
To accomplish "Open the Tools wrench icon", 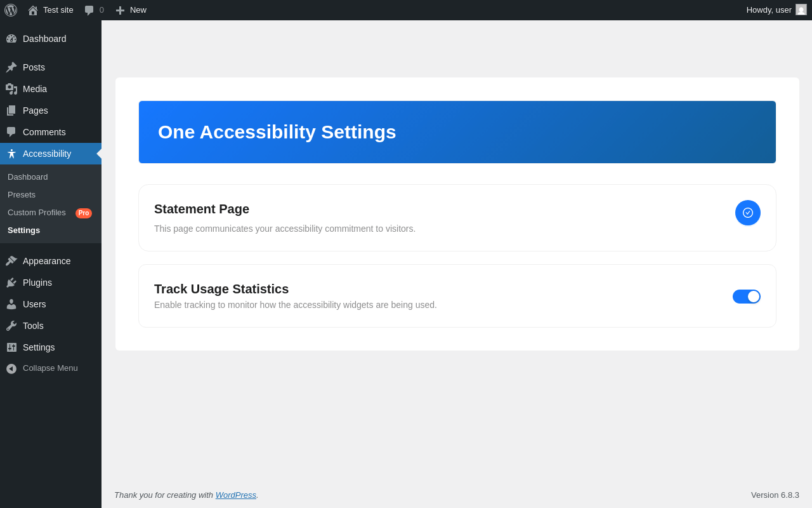I will (x=11, y=326).
